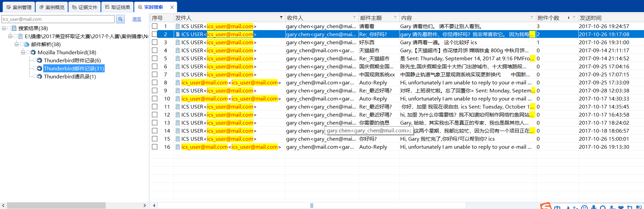Screen dimensions: 644x209
Task: Click the file icon of the E:\镜像 node
Action: click(x=20, y=36)
